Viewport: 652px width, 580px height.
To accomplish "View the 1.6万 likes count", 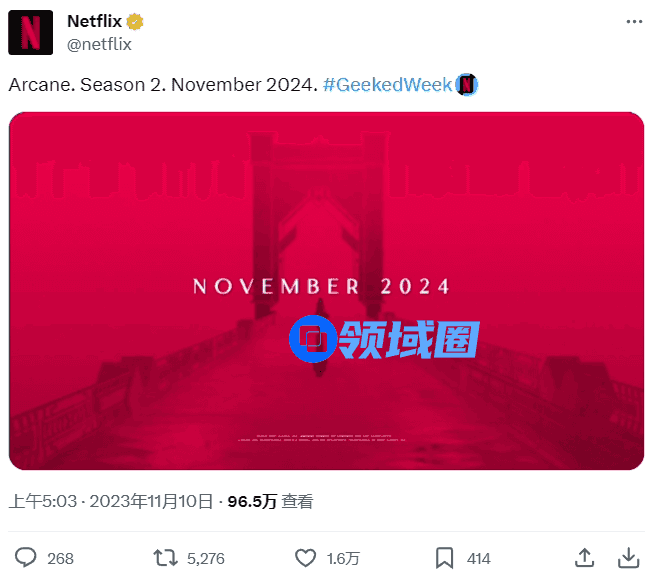I will pyautogui.click(x=343, y=558).
